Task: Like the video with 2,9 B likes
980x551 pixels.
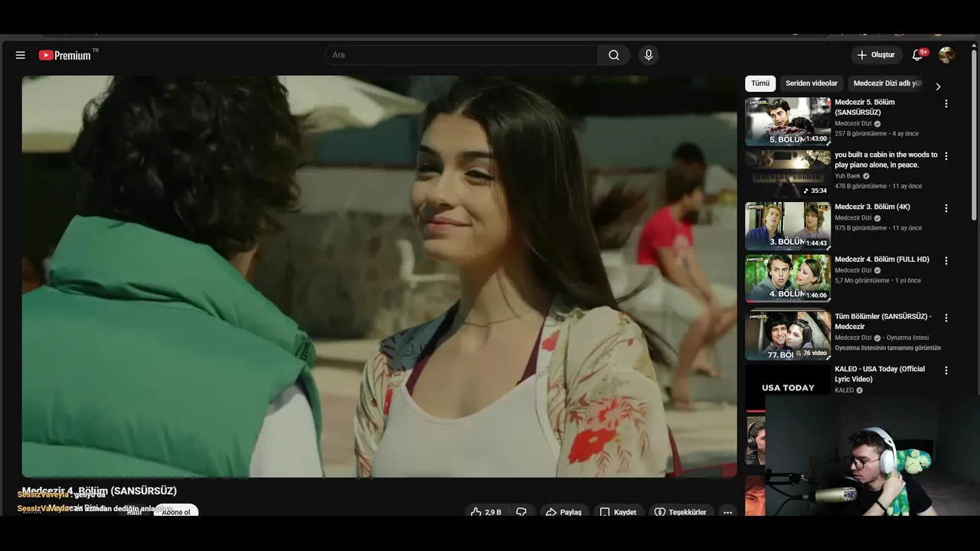Action: [486, 512]
